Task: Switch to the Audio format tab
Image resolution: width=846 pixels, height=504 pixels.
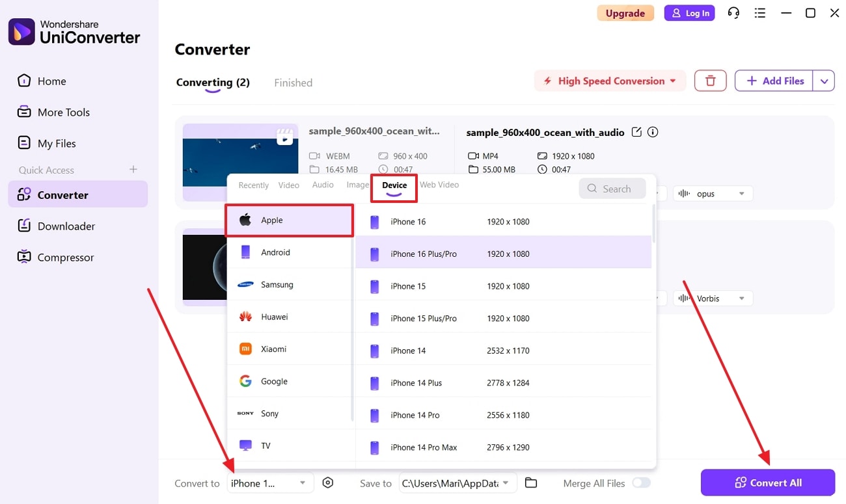Action: [x=323, y=185]
